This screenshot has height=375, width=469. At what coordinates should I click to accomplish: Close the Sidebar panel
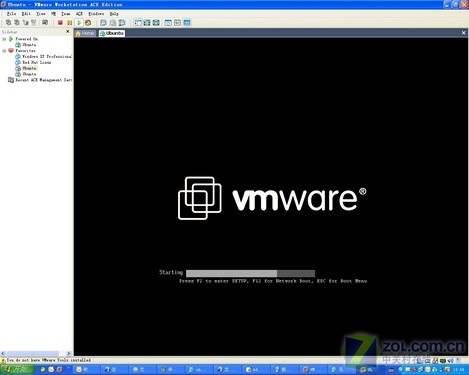pyautogui.click(x=68, y=31)
